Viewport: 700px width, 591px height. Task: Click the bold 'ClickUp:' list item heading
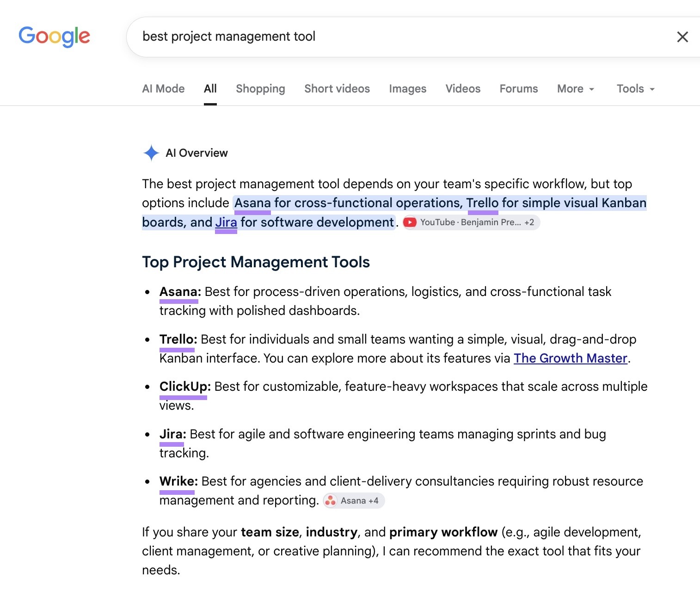pyautogui.click(x=185, y=387)
